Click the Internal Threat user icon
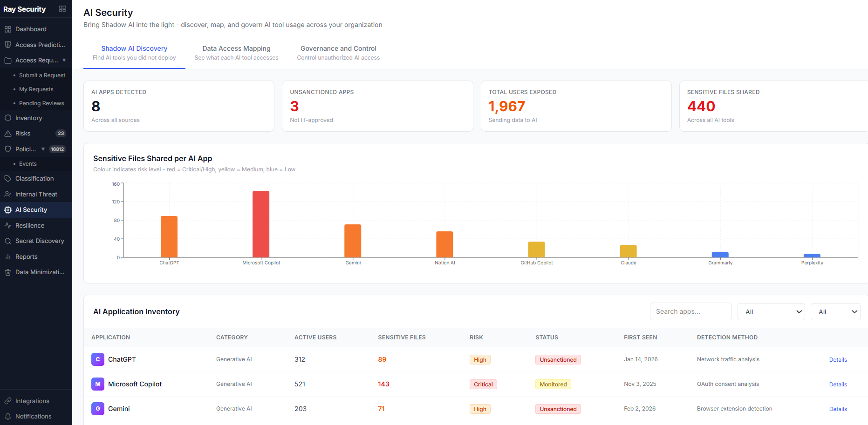 (8, 194)
